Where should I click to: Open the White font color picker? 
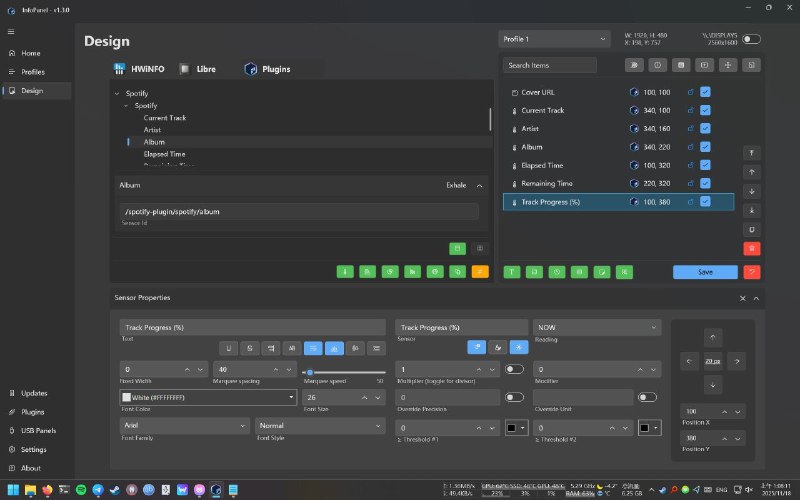tap(208, 397)
